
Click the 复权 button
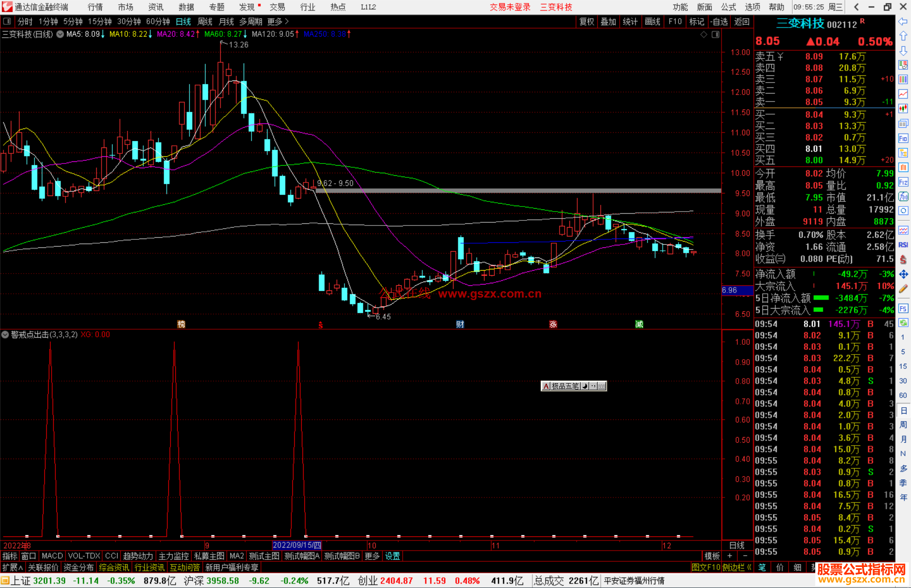coord(586,21)
